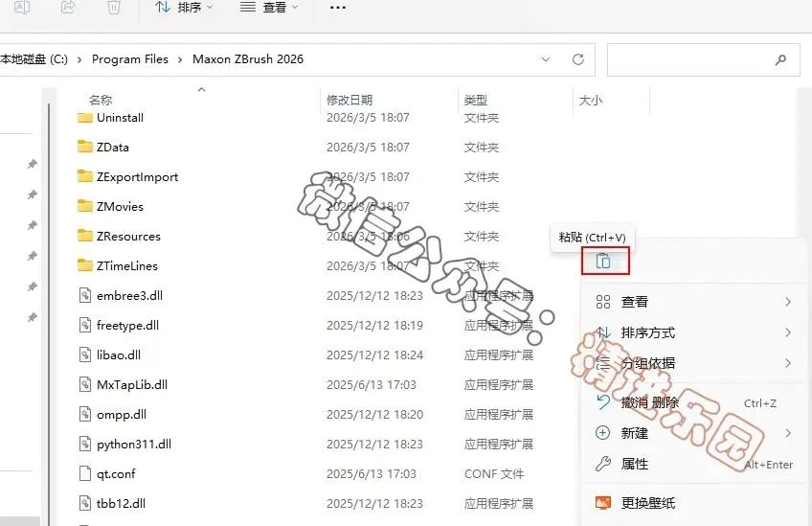Select the ZExportImport folder
Screen dimensions: 812x526
(137, 177)
